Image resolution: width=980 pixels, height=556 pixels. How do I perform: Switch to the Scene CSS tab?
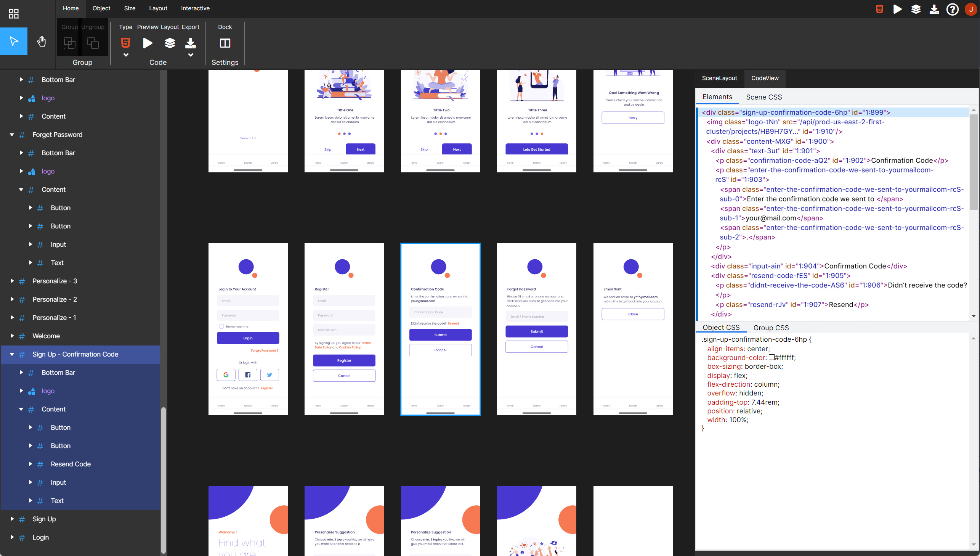click(x=763, y=97)
